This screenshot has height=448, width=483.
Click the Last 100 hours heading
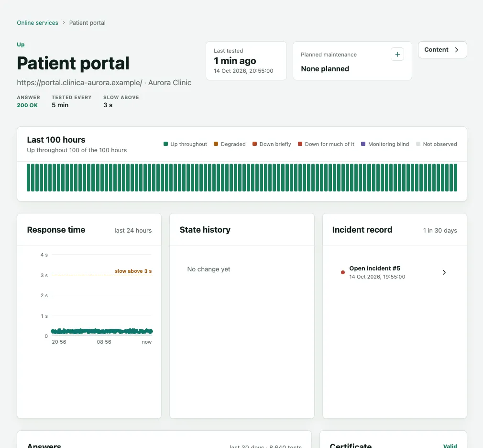pyautogui.click(x=56, y=140)
